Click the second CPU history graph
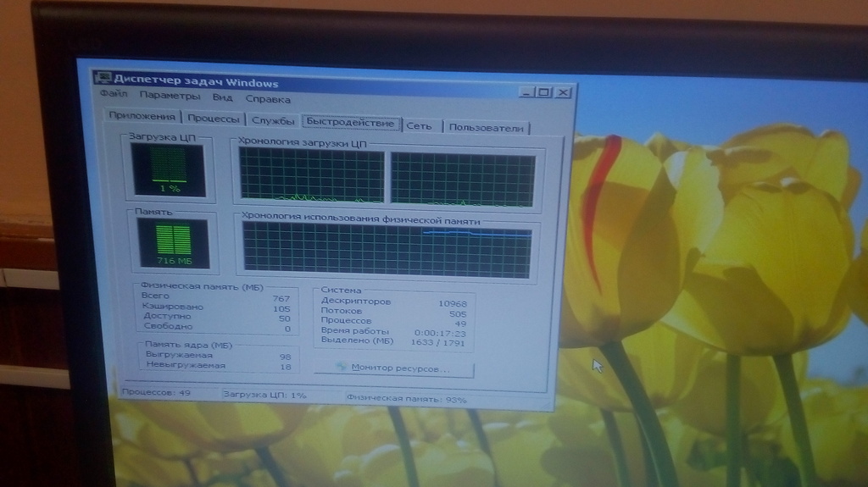 click(463, 180)
